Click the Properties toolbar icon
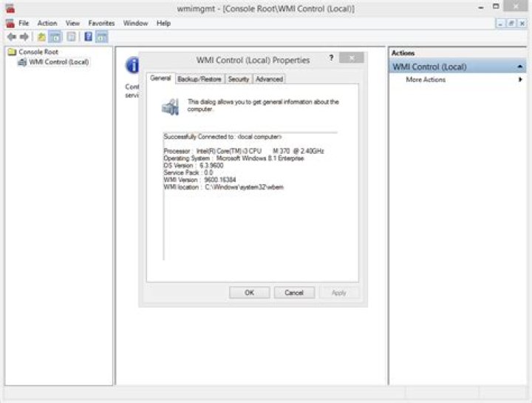Viewport: 532px width, 403px height. 71,37
